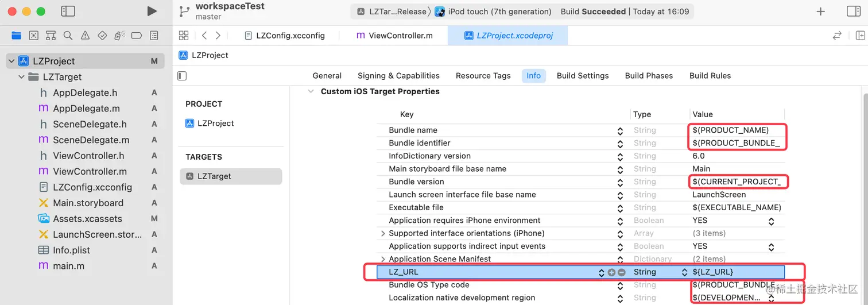Open the Report navigator

pos(154,36)
